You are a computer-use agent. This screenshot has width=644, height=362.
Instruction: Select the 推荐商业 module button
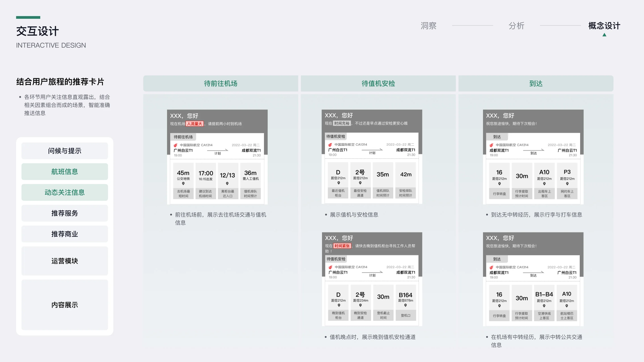click(x=65, y=234)
